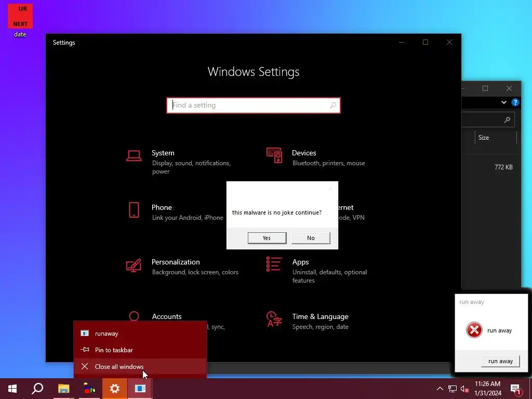The width and height of the screenshot is (532, 399).
Task: Expand the ribbon chevron in Explorer window
Action: pos(504,102)
